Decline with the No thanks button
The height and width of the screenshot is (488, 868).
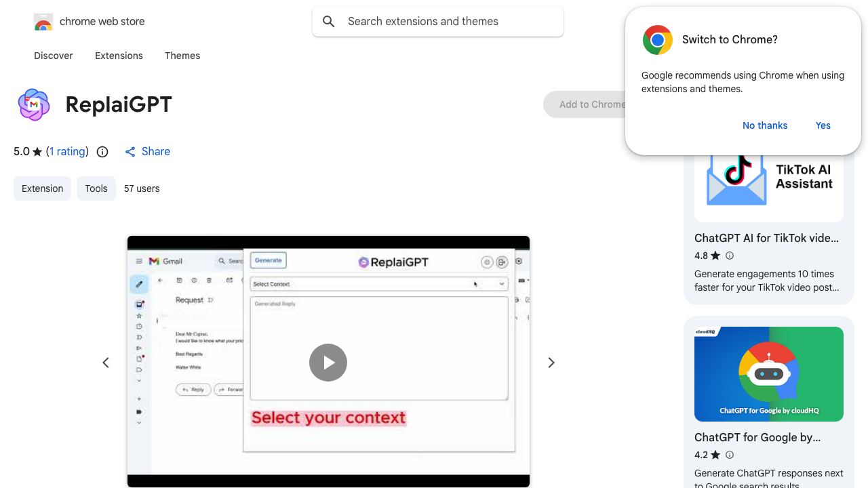coord(765,125)
